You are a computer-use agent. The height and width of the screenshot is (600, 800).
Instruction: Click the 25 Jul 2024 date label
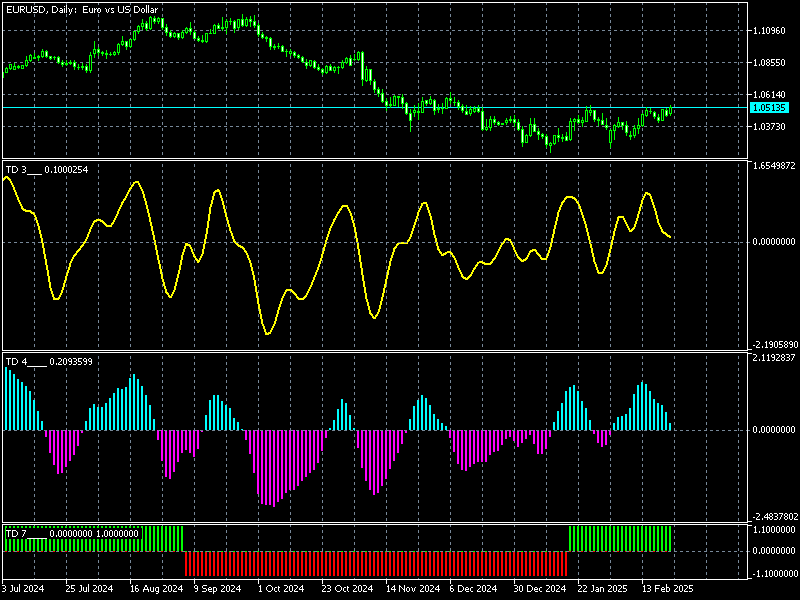(89, 589)
